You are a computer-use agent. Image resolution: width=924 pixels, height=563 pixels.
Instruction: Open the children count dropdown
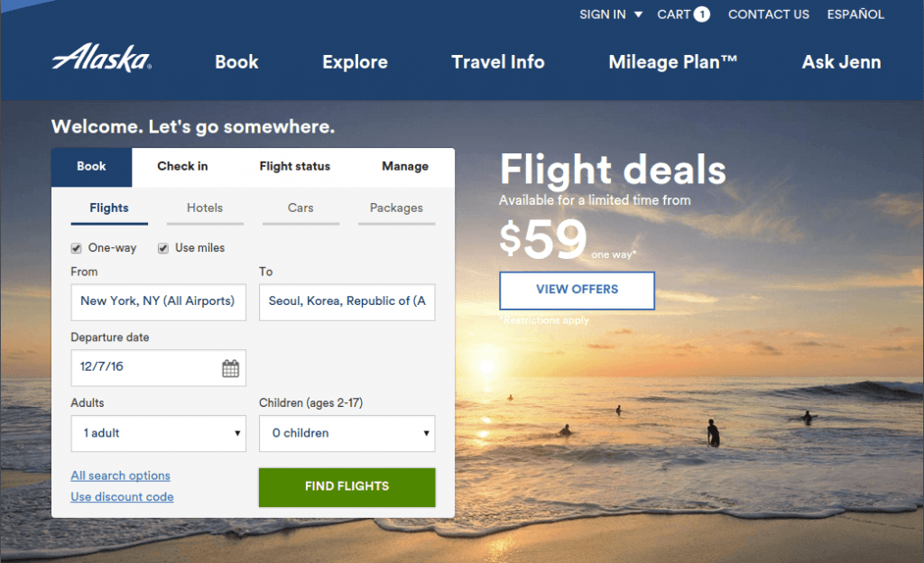(346, 433)
